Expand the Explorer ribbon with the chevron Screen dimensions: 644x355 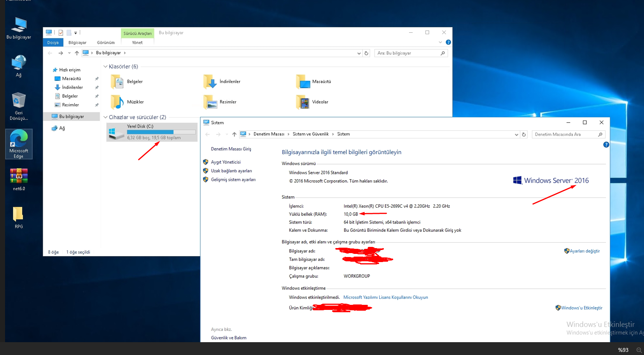[440, 42]
